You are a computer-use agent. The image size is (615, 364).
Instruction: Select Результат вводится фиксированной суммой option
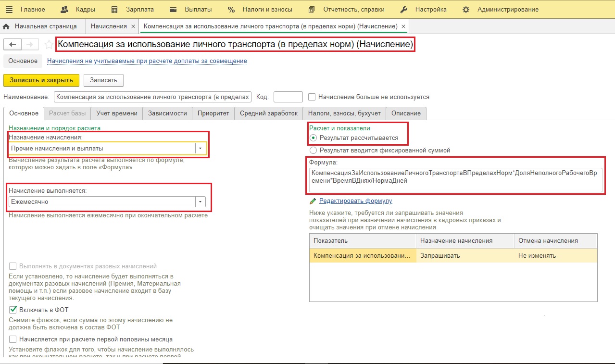tap(314, 150)
